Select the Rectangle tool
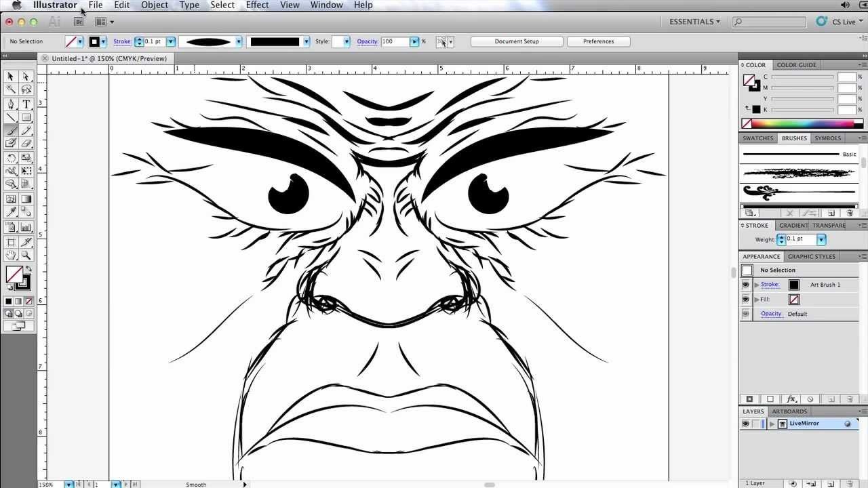This screenshot has height=488, width=868. (x=26, y=117)
